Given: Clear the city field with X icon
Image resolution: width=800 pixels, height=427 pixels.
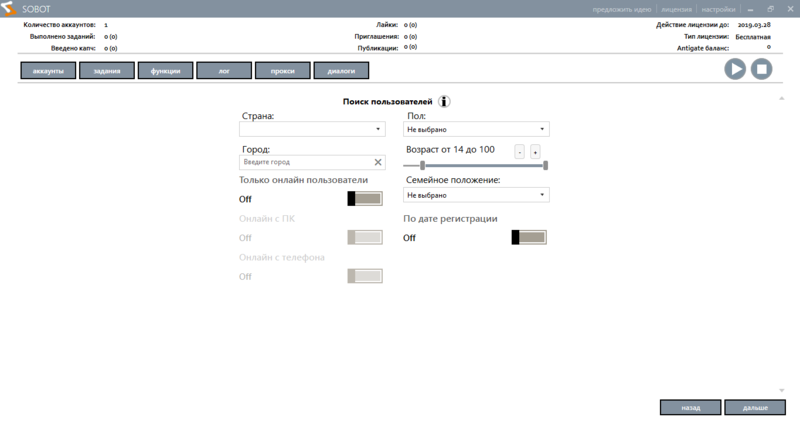Looking at the screenshot, I should click(378, 162).
